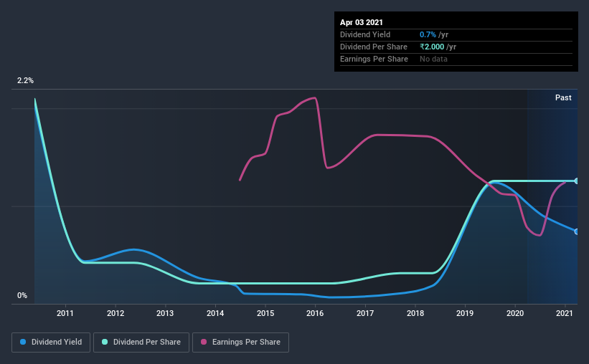Click the 2019 x-axis year label

click(x=465, y=313)
